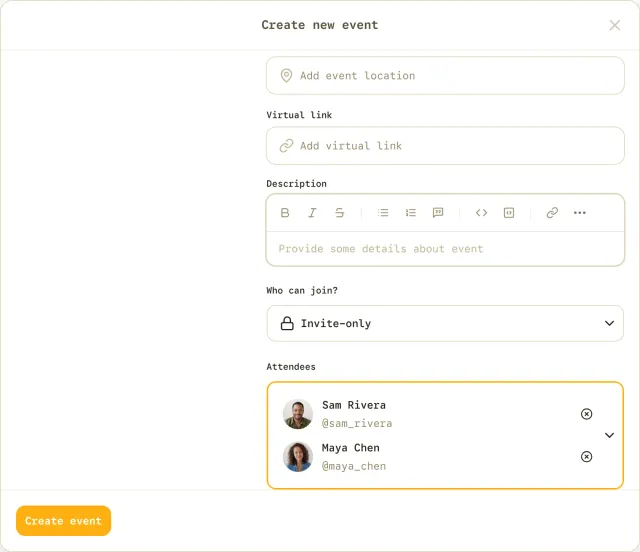Focus the Add event location field
This screenshot has width=640, height=552.
(x=445, y=76)
